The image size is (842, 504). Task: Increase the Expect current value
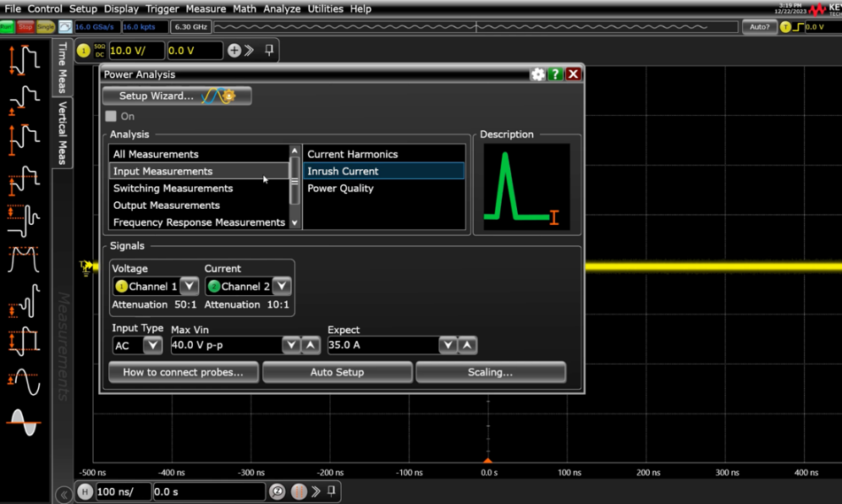[x=467, y=345]
